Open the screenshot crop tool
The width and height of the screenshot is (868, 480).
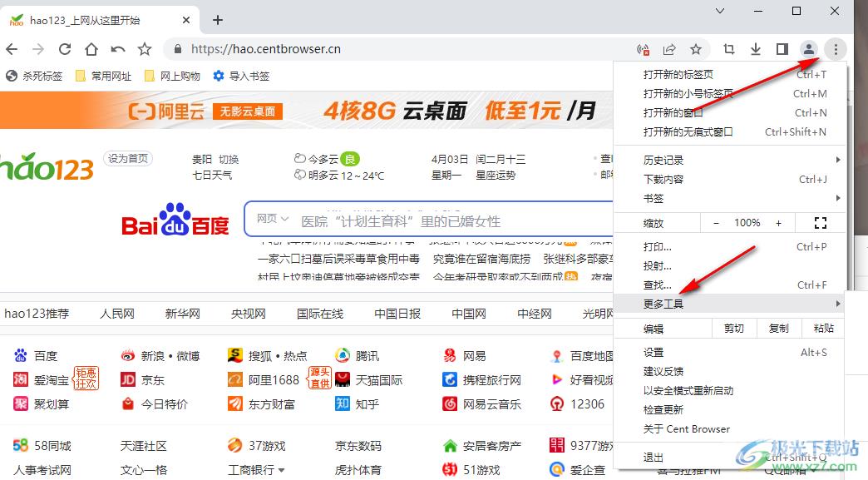click(x=729, y=49)
